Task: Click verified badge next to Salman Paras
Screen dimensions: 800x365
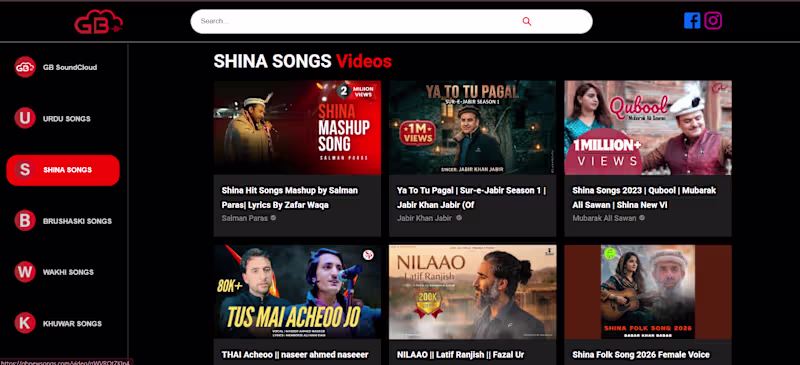Action: 273,218
